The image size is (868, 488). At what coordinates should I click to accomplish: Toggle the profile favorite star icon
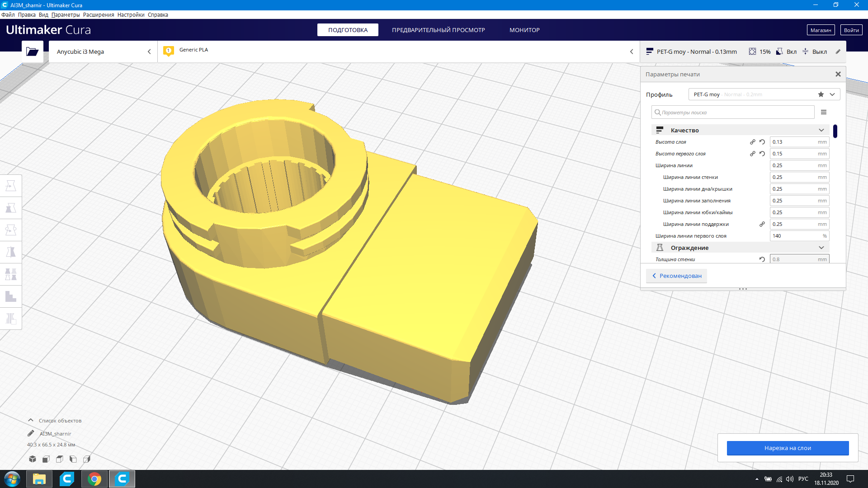click(821, 94)
